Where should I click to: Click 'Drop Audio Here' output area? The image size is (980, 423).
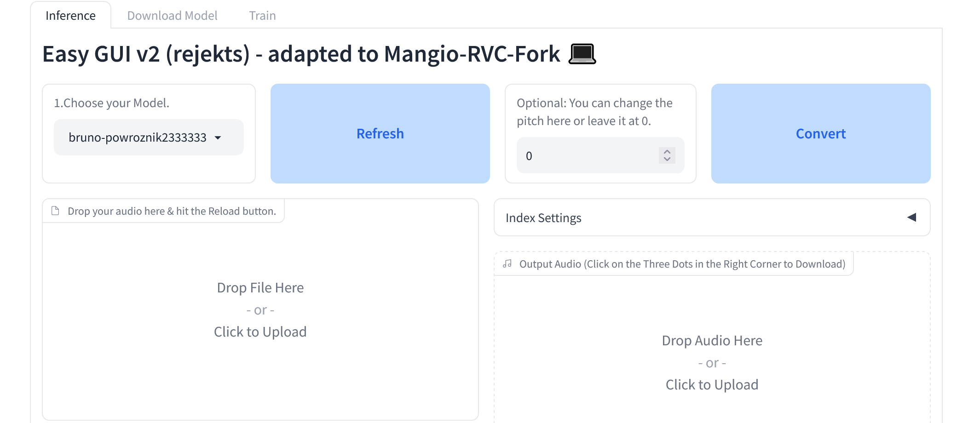click(x=712, y=341)
